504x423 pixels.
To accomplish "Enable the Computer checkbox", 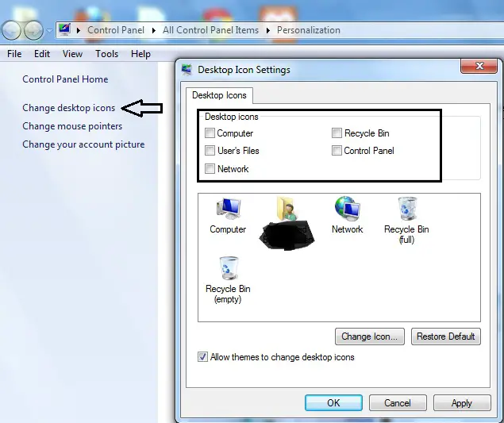I will [210, 133].
